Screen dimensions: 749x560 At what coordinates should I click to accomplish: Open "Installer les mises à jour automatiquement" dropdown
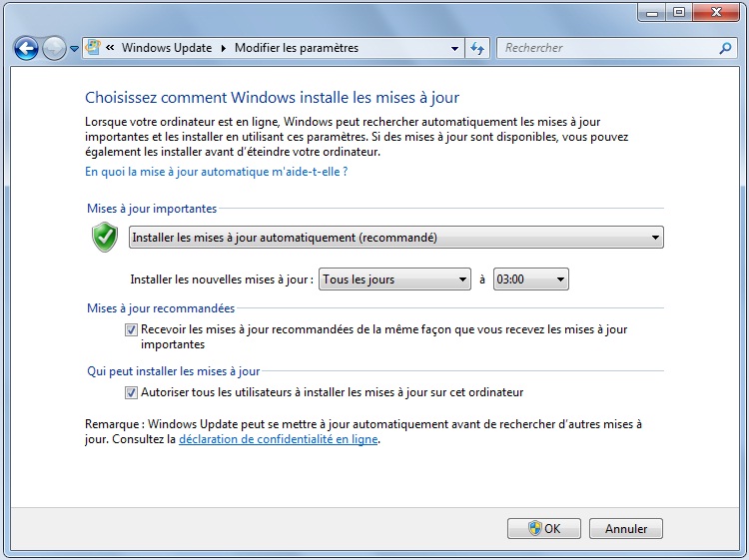point(396,237)
